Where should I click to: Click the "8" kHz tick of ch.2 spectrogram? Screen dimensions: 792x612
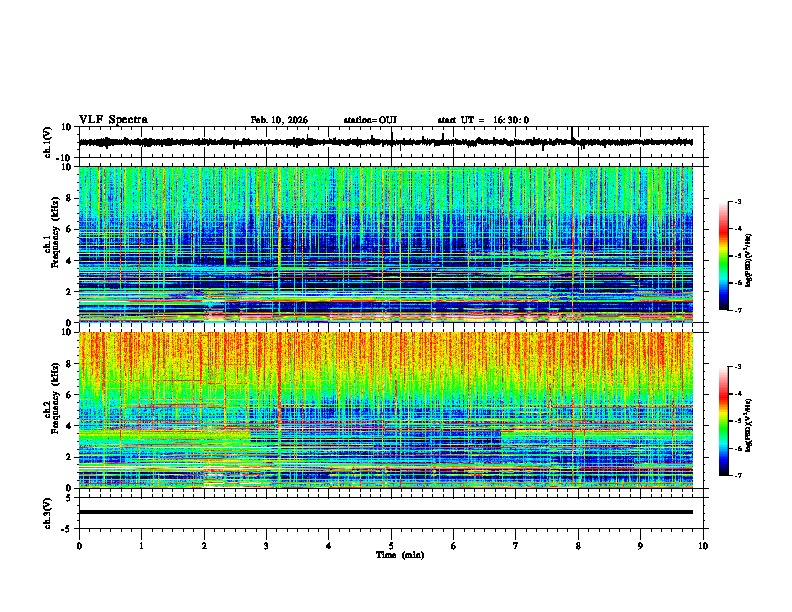click(71, 364)
